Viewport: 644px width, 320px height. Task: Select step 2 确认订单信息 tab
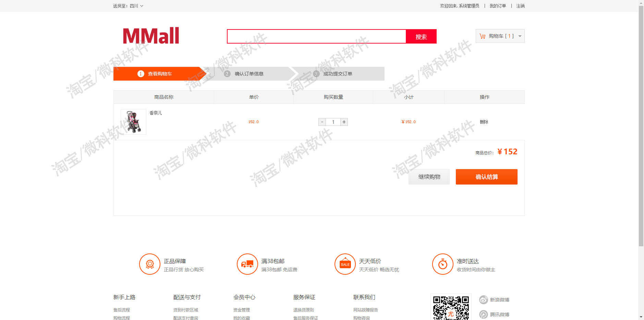tap(249, 74)
